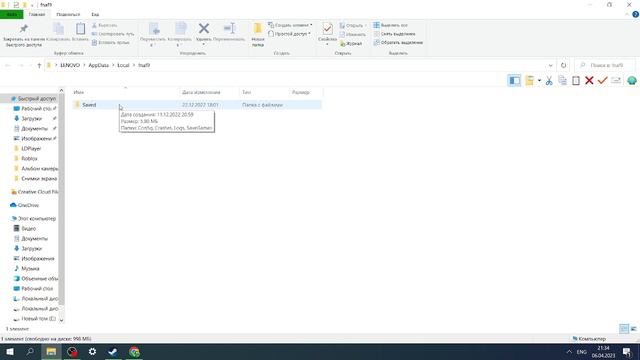The width and height of the screenshot is (640, 360).
Task: Click the search box for fnaf9
Action: click(x=605, y=65)
